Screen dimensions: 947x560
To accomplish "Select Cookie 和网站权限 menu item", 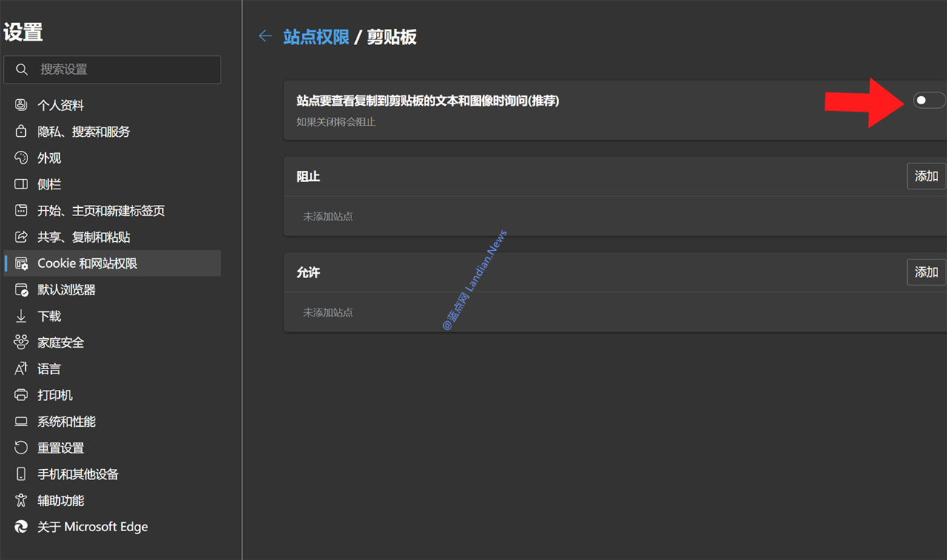I will [112, 263].
